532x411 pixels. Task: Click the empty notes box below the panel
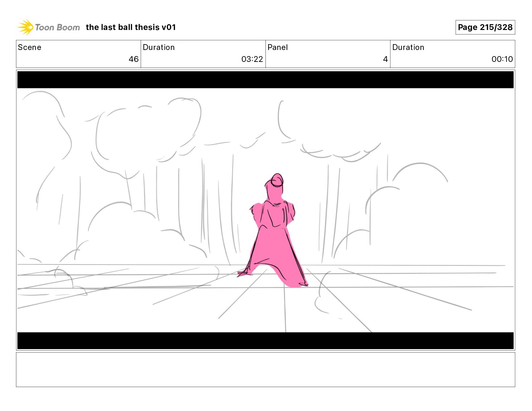click(265, 370)
